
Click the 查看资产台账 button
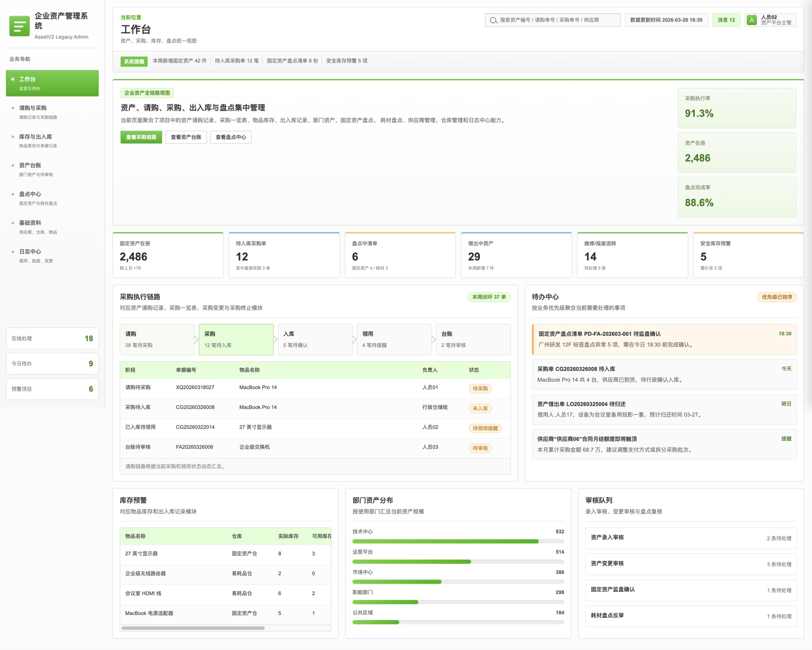pyautogui.click(x=186, y=137)
